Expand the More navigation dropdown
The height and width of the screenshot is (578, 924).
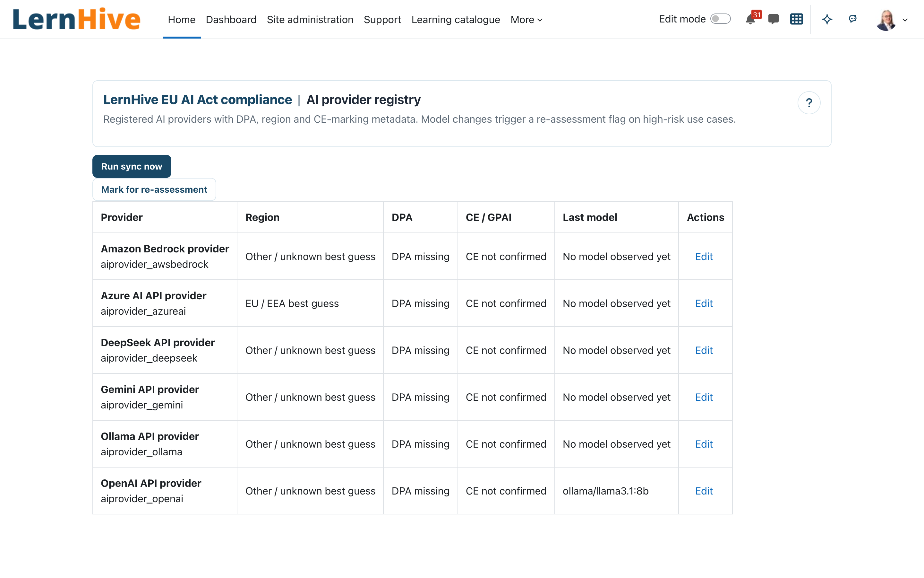pos(526,20)
